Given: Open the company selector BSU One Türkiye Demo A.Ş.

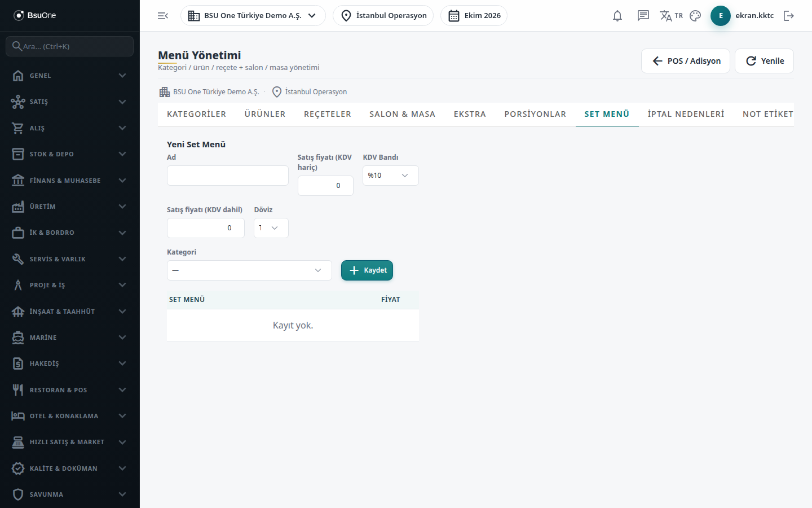Looking at the screenshot, I should click(x=253, y=16).
